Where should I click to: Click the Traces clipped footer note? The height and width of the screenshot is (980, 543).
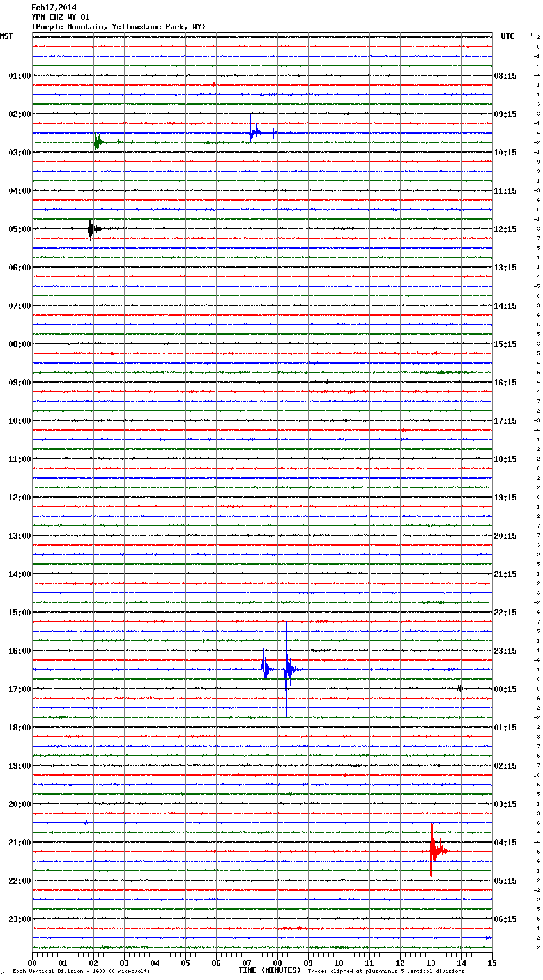(386, 972)
